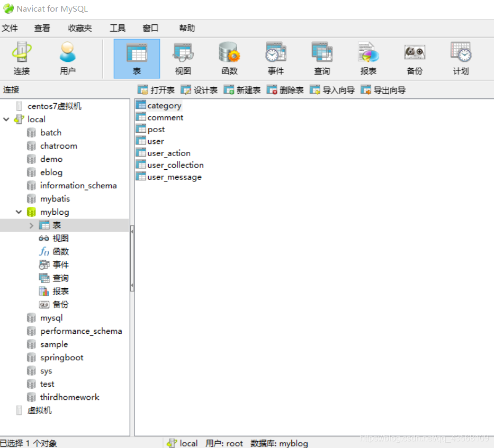The height and width of the screenshot is (448, 494).
Task: Open the 窗口 menu
Action: pos(150,28)
